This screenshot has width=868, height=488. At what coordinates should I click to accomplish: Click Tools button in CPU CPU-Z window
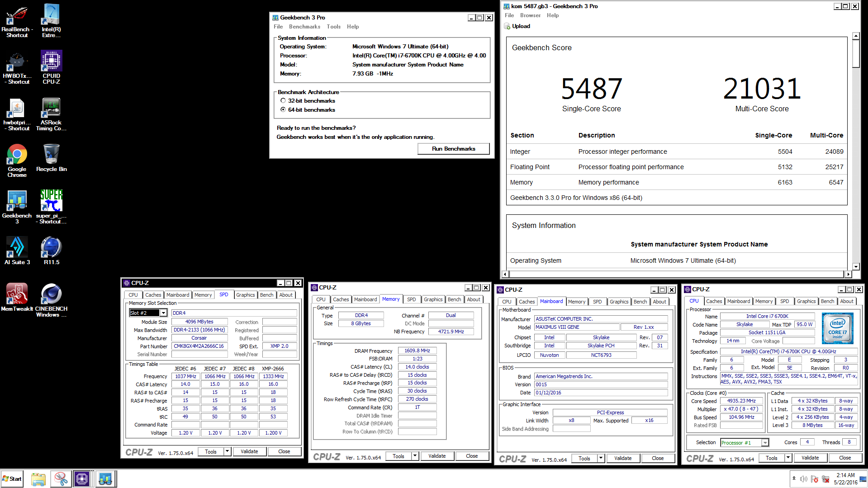tap(772, 458)
